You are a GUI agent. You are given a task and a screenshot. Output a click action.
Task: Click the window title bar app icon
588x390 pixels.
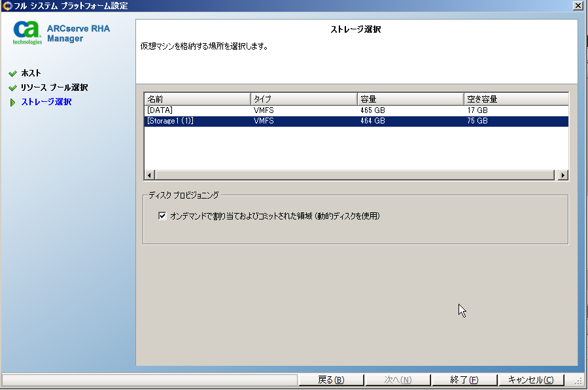7,6
